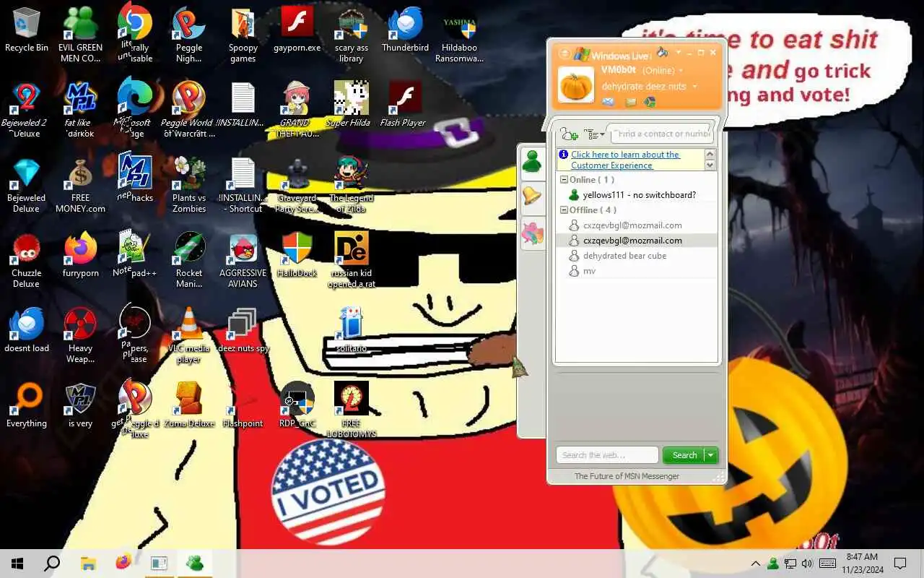
Task: Click the taskbar clock showing 8:47 AM
Action: pyautogui.click(x=862, y=563)
